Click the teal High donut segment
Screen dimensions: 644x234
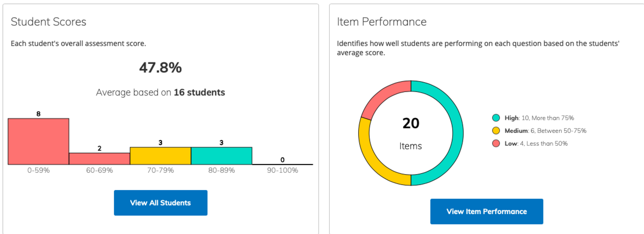[x=458, y=133]
